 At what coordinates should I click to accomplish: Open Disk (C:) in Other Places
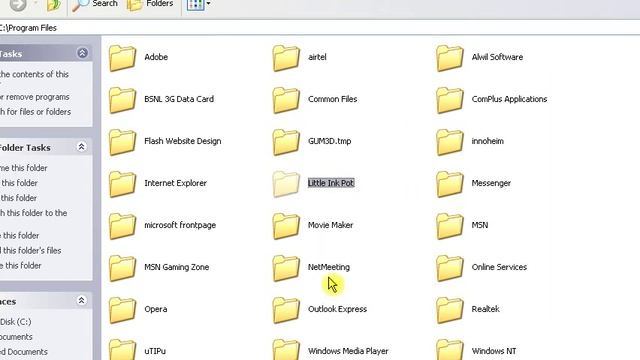click(x=16, y=322)
